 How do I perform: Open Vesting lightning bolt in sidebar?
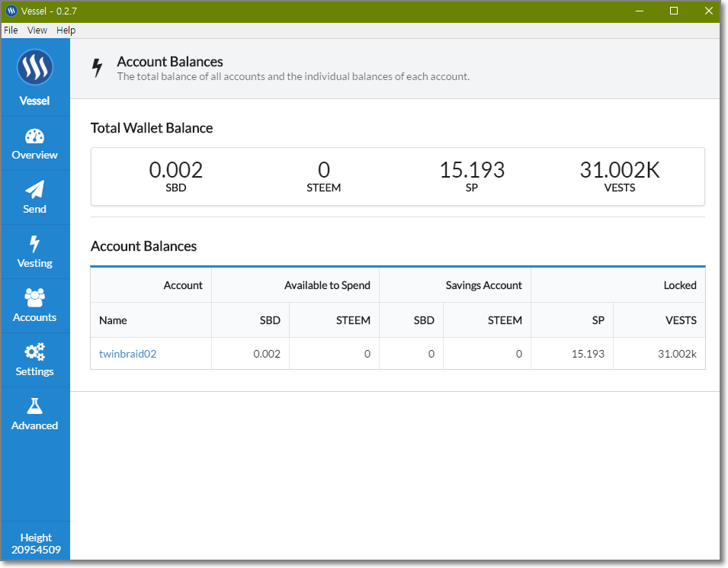pos(34,244)
